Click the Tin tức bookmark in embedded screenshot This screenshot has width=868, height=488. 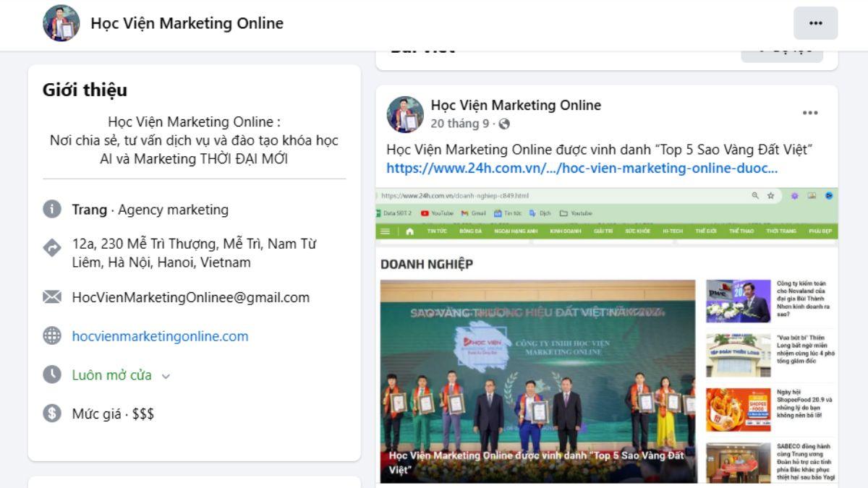click(x=508, y=213)
